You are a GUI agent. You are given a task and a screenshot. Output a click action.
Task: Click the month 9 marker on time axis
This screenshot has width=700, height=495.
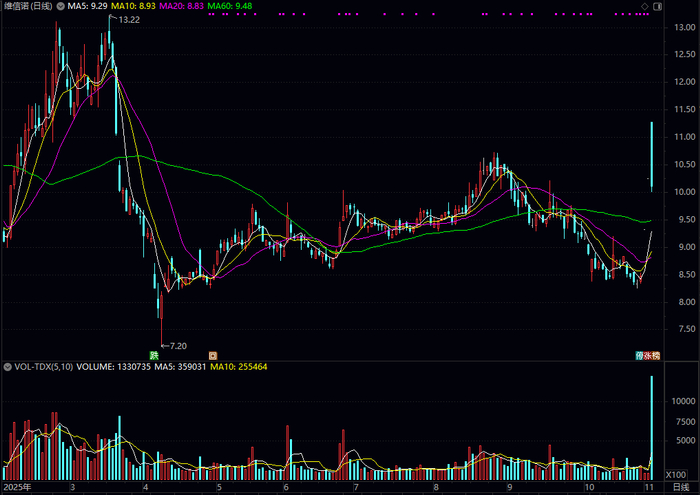509,487
